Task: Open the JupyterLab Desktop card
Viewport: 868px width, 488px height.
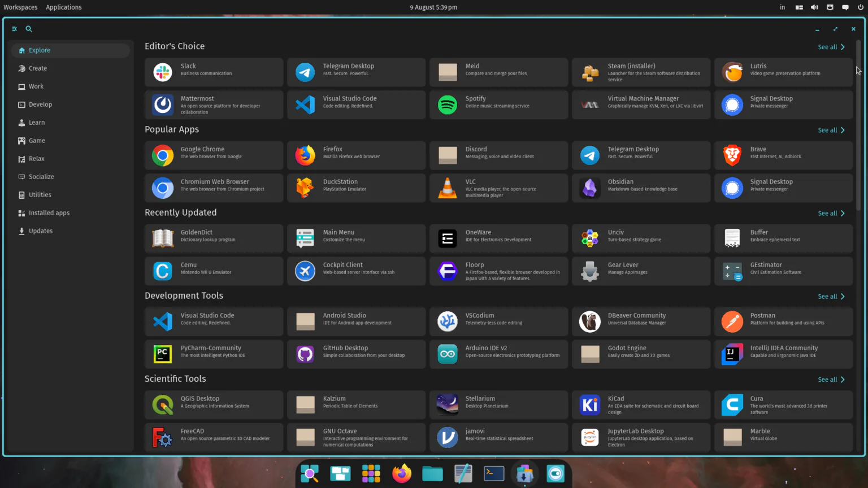Action: [x=641, y=437]
